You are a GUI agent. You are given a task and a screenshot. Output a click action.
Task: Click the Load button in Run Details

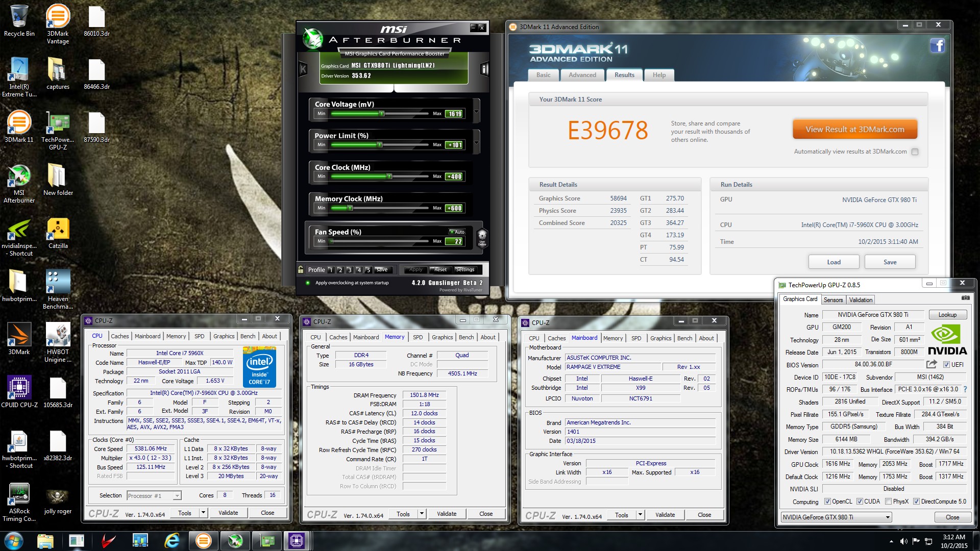(834, 262)
